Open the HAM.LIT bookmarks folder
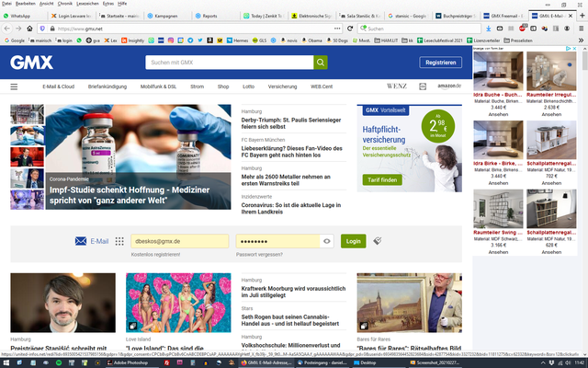The image size is (588, 368). click(386, 40)
